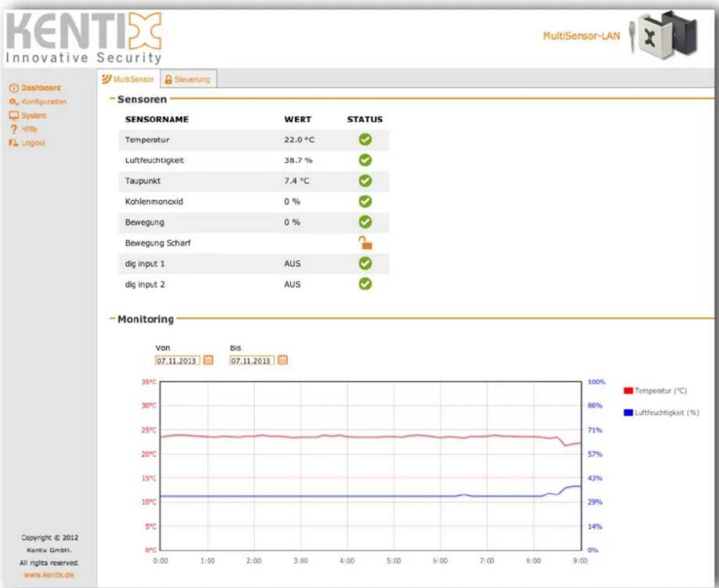Open the Konfiguration sidebar link
Screen dimensions: 719x588
44,101
